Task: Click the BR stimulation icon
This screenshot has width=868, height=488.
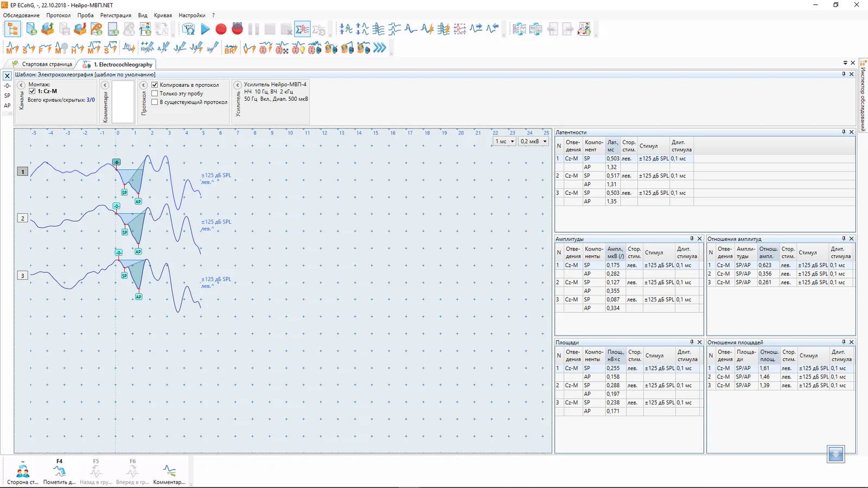Action: coord(231,48)
